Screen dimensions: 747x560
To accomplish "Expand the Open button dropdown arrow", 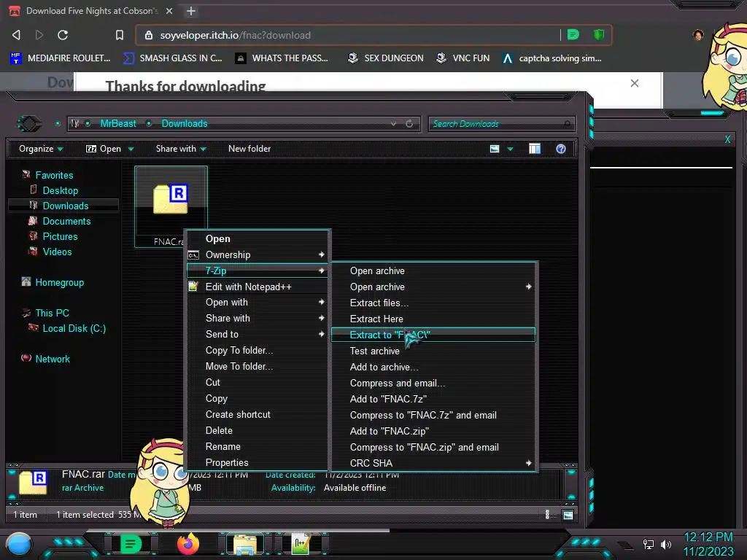I will click(131, 149).
